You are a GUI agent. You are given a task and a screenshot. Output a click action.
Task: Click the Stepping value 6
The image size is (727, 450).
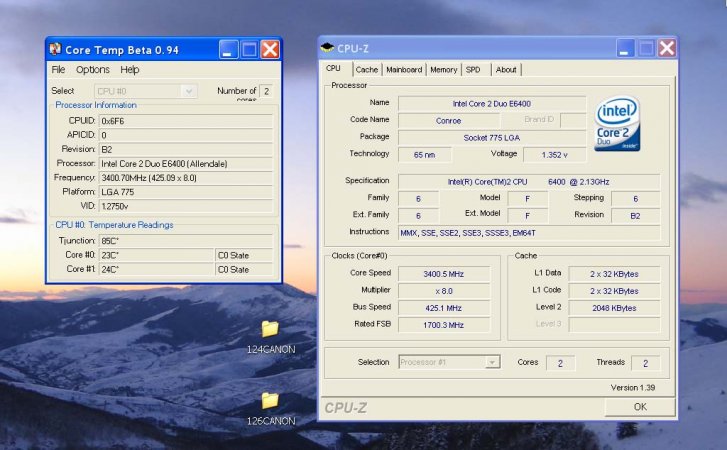pos(636,199)
